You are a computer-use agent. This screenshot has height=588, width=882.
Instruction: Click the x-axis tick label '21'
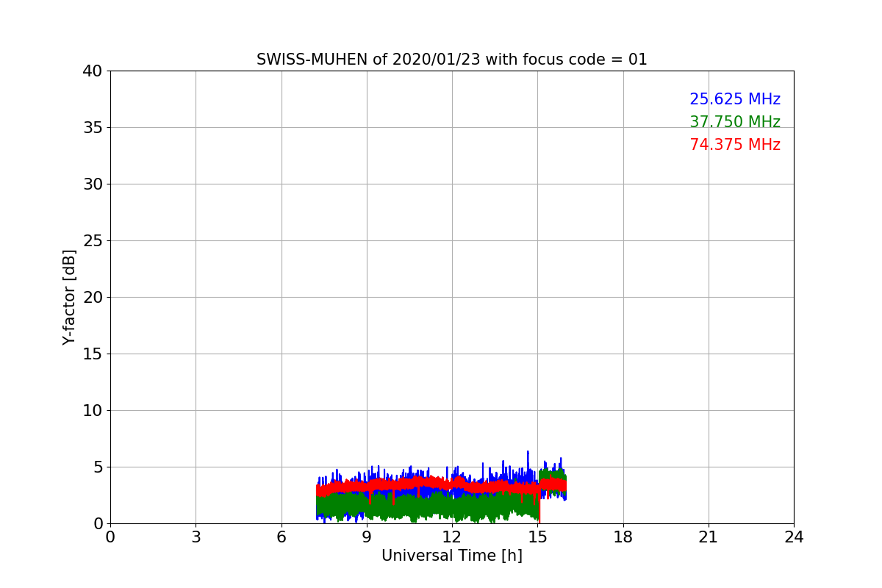pyautogui.click(x=709, y=537)
